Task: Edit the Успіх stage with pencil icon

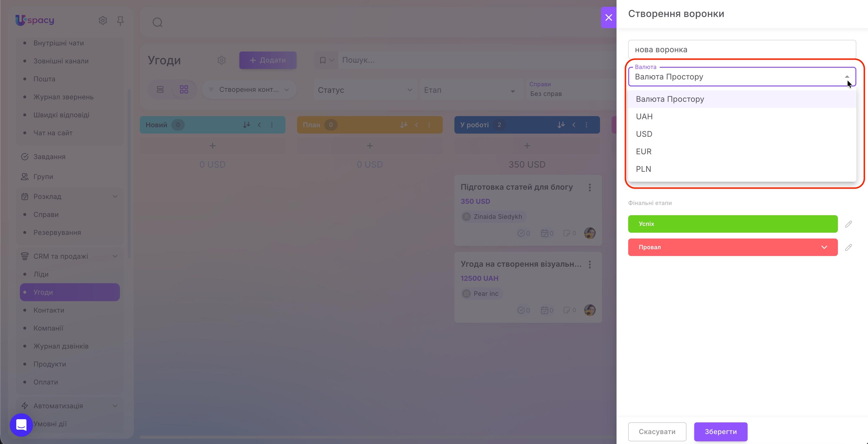Action: click(848, 224)
